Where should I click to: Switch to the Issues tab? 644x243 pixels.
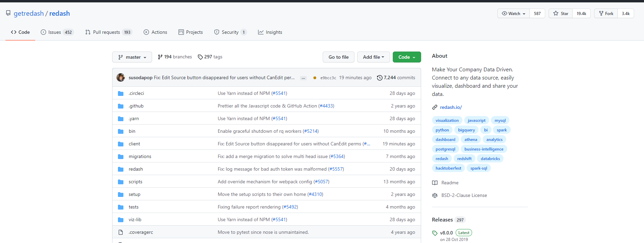pyautogui.click(x=57, y=32)
